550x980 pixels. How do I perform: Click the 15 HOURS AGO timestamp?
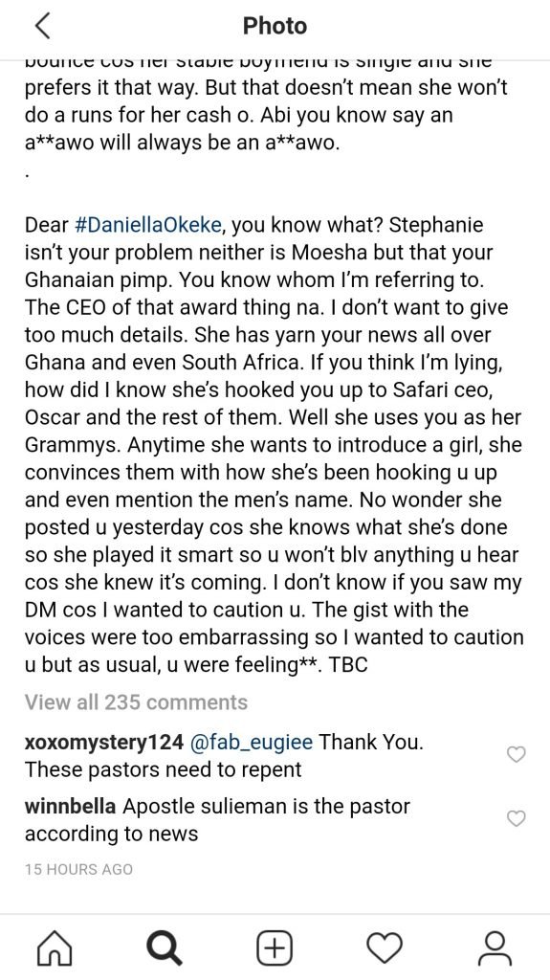tap(78, 869)
